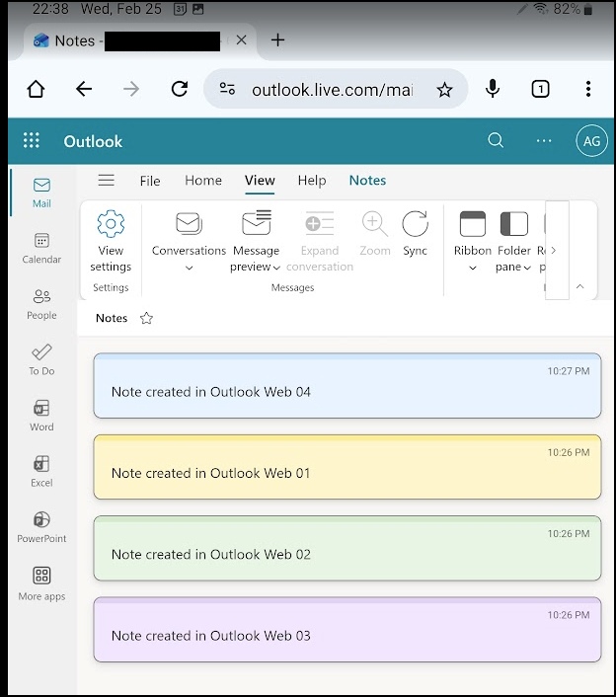Open People contacts

point(41,304)
